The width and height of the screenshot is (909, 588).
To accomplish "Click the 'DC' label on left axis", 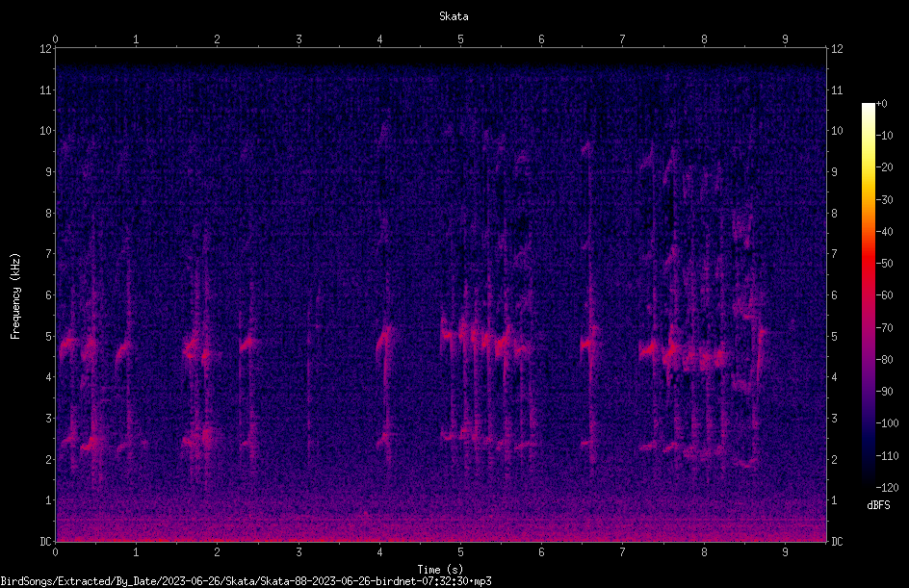I will (46, 541).
